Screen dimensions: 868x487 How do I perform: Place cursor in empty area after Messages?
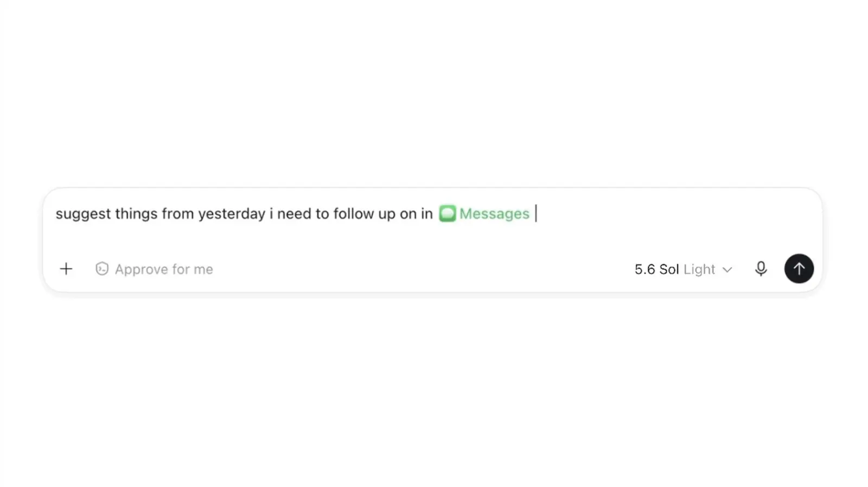pos(673,214)
